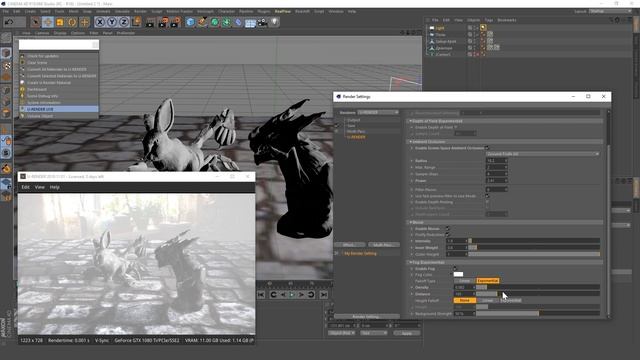Activate the Rotate tool in toolbar
640x360 pixels.
[x=72, y=22]
